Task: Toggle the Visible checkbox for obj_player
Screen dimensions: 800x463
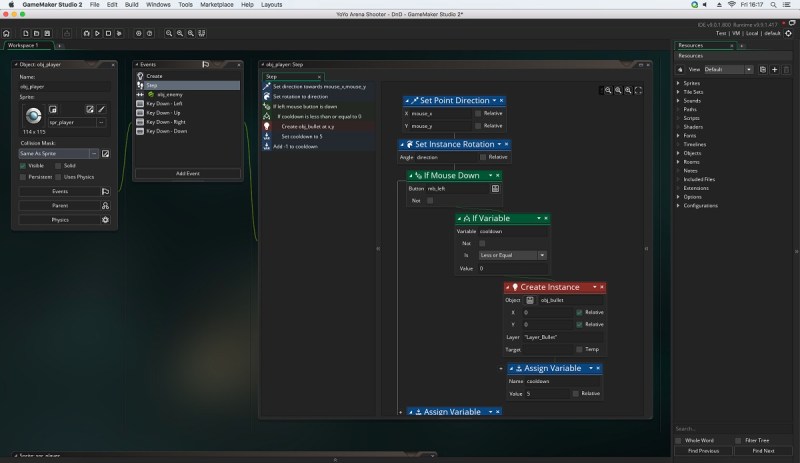Action: [x=24, y=166]
